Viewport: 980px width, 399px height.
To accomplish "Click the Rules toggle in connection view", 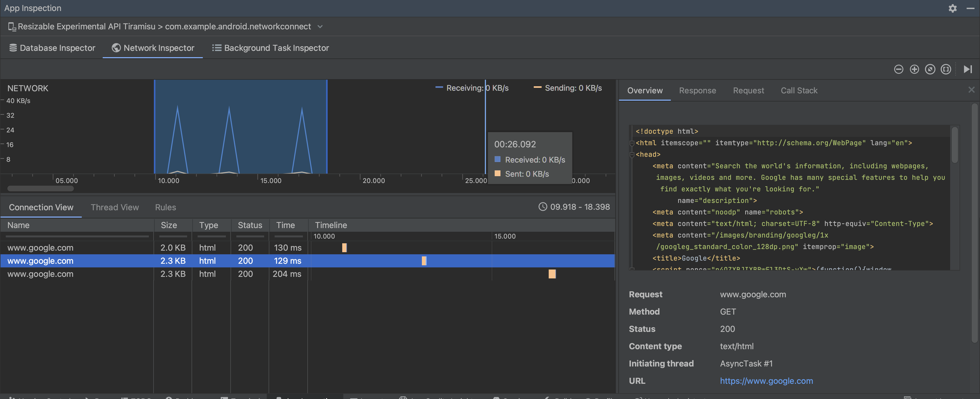I will (x=165, y=208).
